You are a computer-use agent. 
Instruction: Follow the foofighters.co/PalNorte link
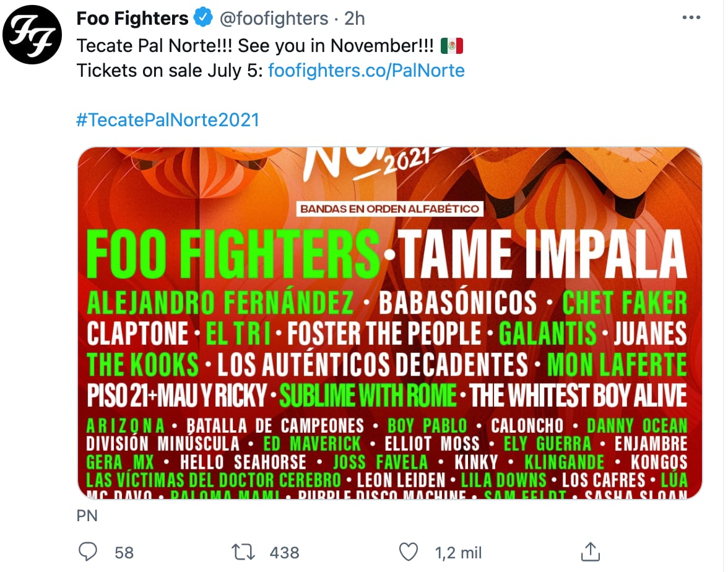point(366,71)
